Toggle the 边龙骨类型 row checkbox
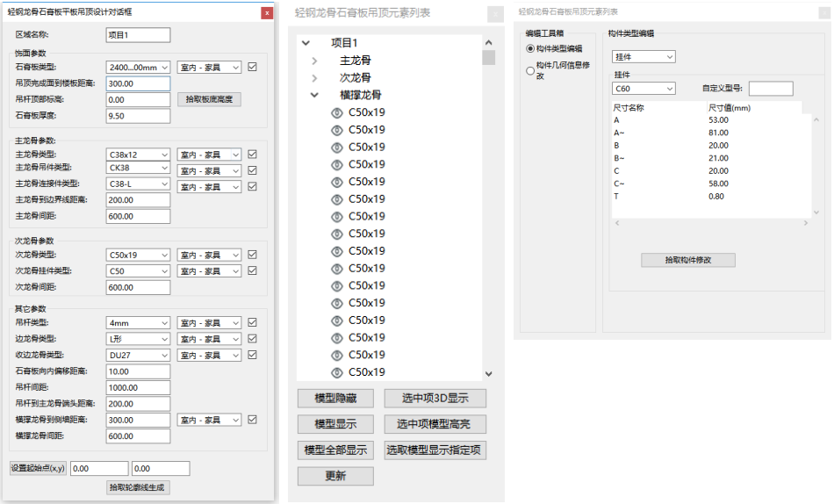834x504 pixels. [253, 338]
